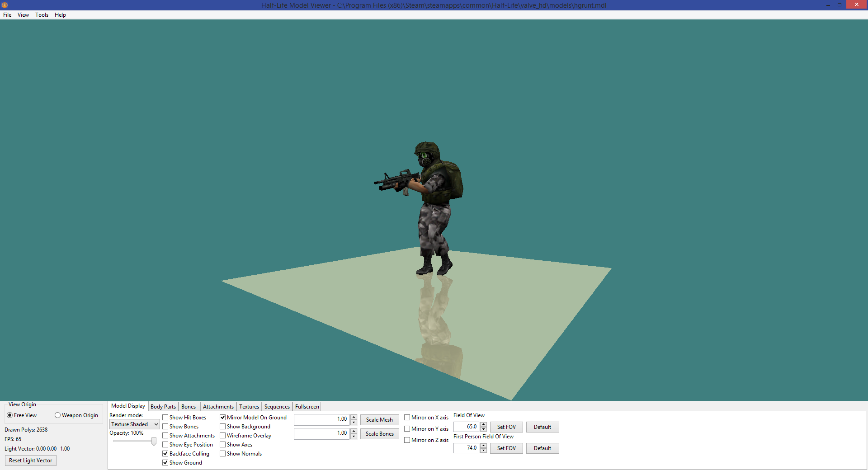Viewport: 868px width, 470px height.
Task: Switch to the Sequences tab
Action: pos(277,407)
